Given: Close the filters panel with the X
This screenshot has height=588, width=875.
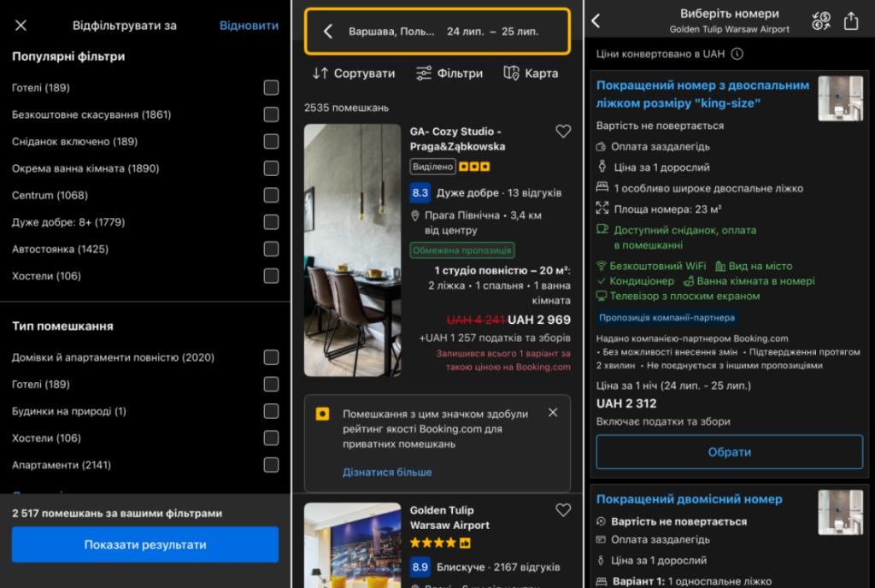Looking at the screenshot, I should tap(21, 25).
